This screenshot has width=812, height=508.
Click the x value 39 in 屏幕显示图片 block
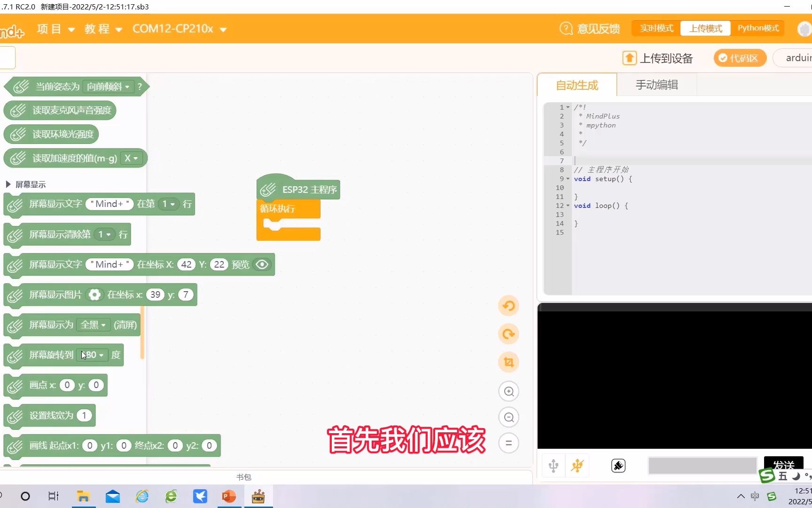[x=155, y=295]
